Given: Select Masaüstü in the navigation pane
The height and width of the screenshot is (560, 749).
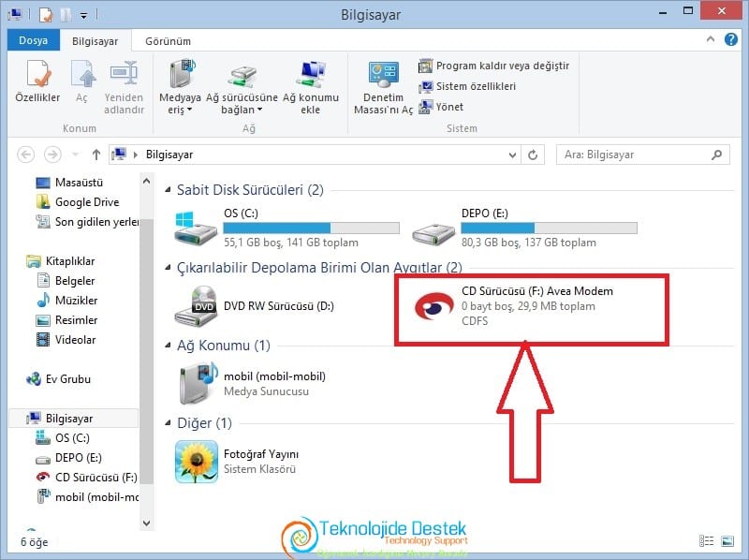Looking at the screenshot, I should click(69, 183).
